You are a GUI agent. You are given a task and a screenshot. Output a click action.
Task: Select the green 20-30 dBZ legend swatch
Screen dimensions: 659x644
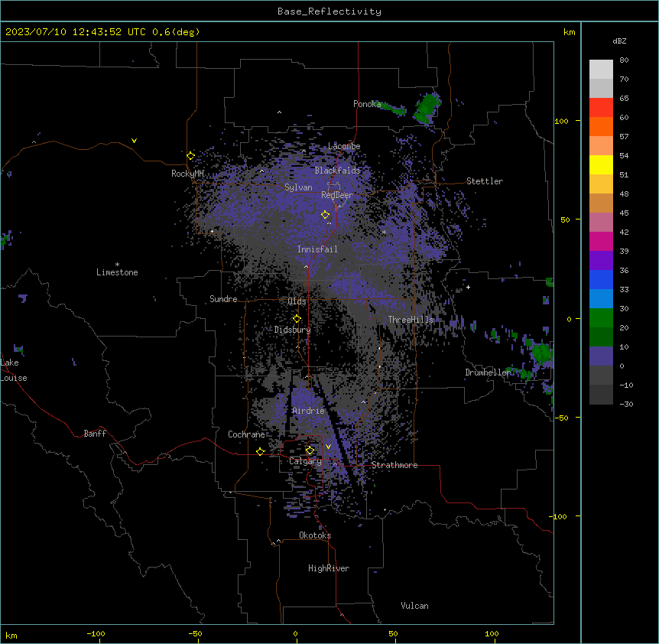point(601,318)
